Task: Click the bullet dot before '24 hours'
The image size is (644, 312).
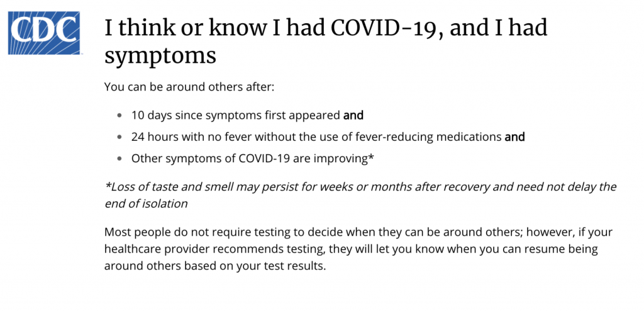Action: point(120,137)
